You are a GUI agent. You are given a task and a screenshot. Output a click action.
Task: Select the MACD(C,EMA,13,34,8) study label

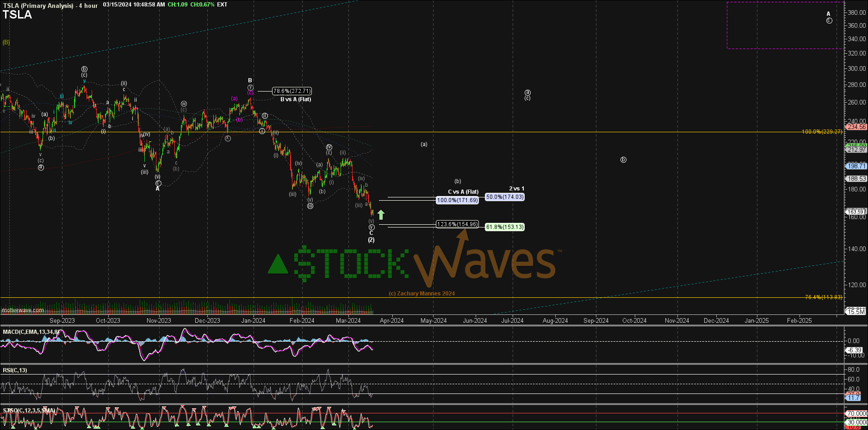31,332
